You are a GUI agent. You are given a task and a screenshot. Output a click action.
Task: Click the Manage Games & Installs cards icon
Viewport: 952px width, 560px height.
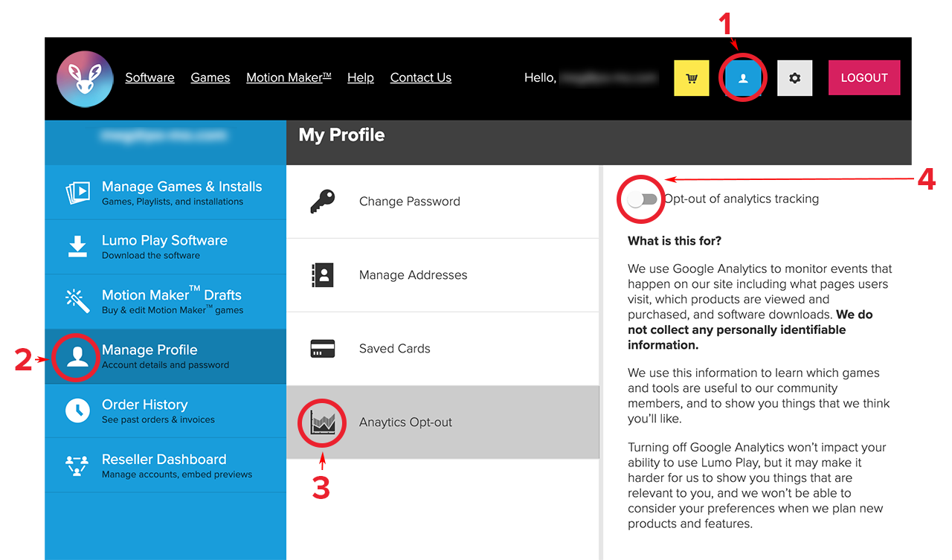(x=78, y=192)
